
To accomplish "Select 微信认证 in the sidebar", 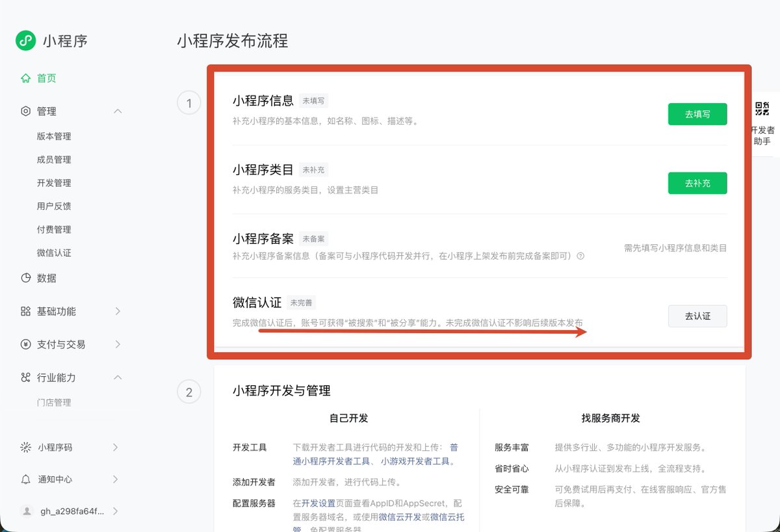I will pos(54,253).
